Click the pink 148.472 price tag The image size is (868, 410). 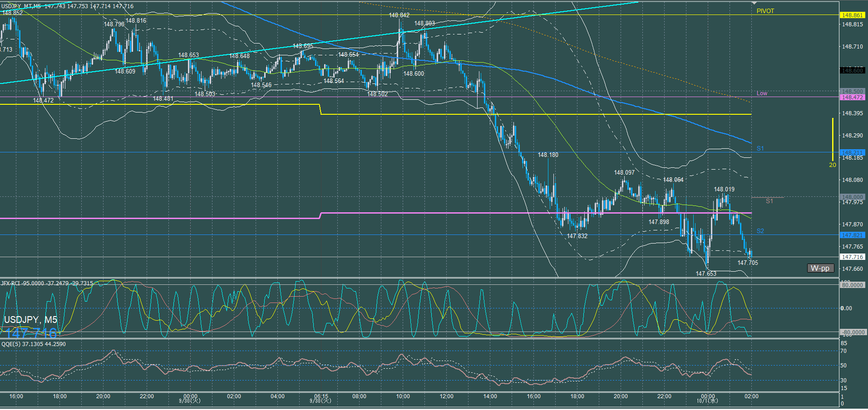point(852,98)
